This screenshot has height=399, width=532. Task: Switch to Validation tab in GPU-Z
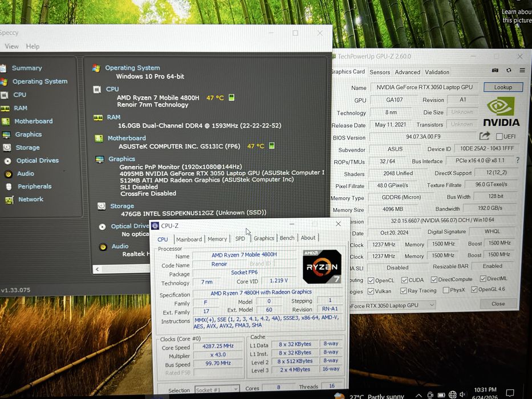tap(437, 72)
